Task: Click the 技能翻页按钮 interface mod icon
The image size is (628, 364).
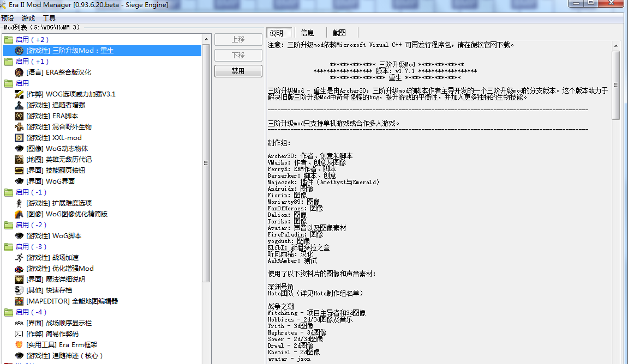Action: 19,170
